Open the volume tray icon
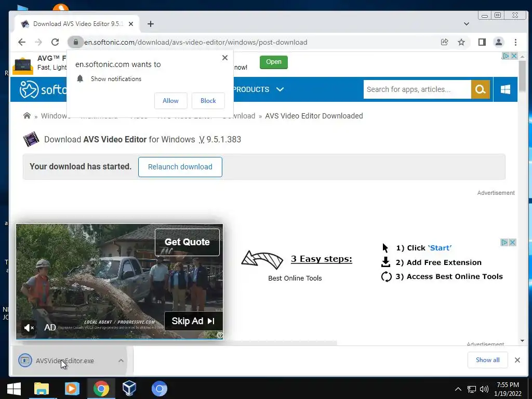This screenshot has height=399, width=532. (x=484, y=389)
